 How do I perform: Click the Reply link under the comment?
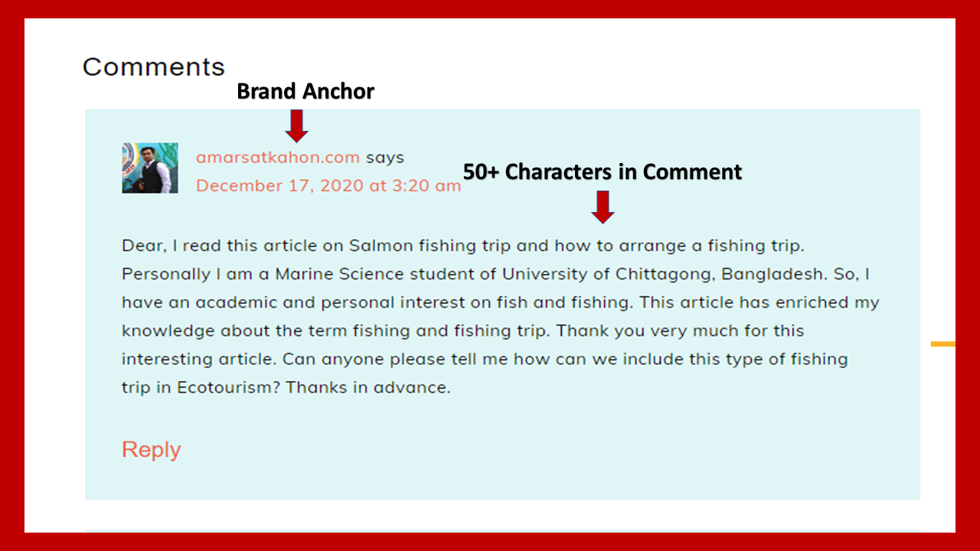tap(151, 449)
